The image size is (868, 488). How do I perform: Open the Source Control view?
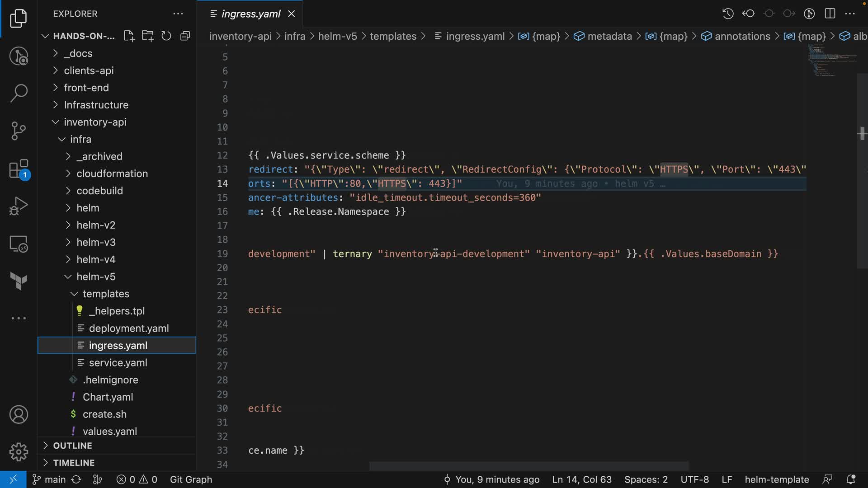(x=19, y=131)
